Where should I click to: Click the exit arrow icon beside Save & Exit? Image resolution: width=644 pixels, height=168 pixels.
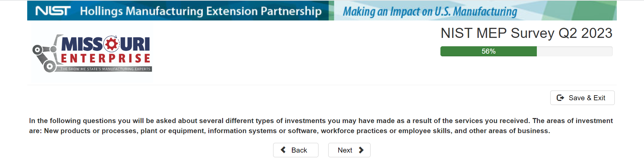point(560,98)
